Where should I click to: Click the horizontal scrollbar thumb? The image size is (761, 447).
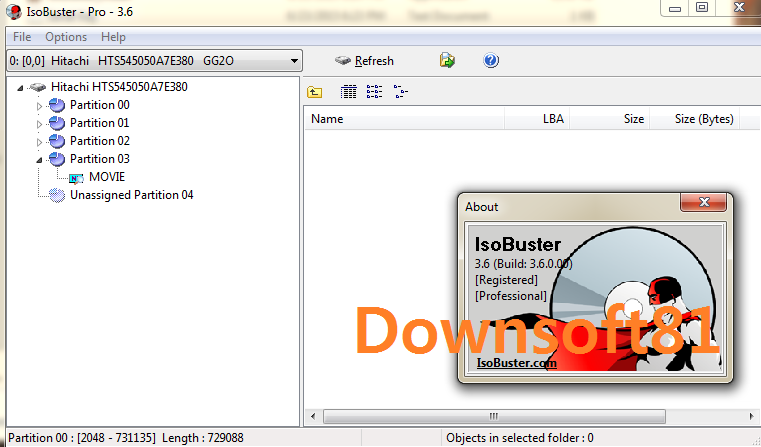494,416
